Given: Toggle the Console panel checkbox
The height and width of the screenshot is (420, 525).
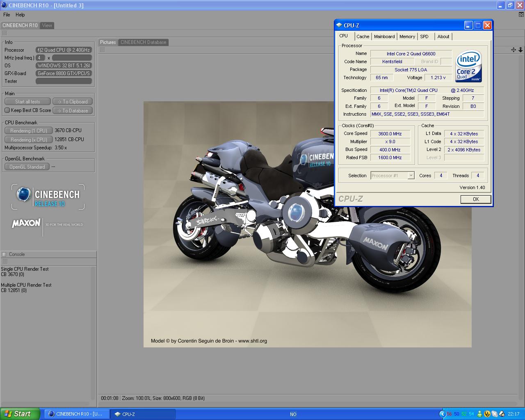Looking at the screenshot, I should [x=4, y=254].
